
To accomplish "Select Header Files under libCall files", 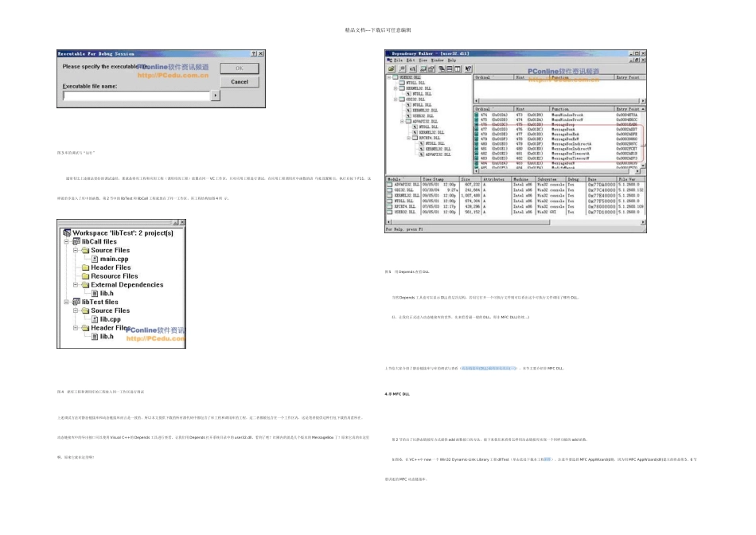I will [x=111, y=267].
